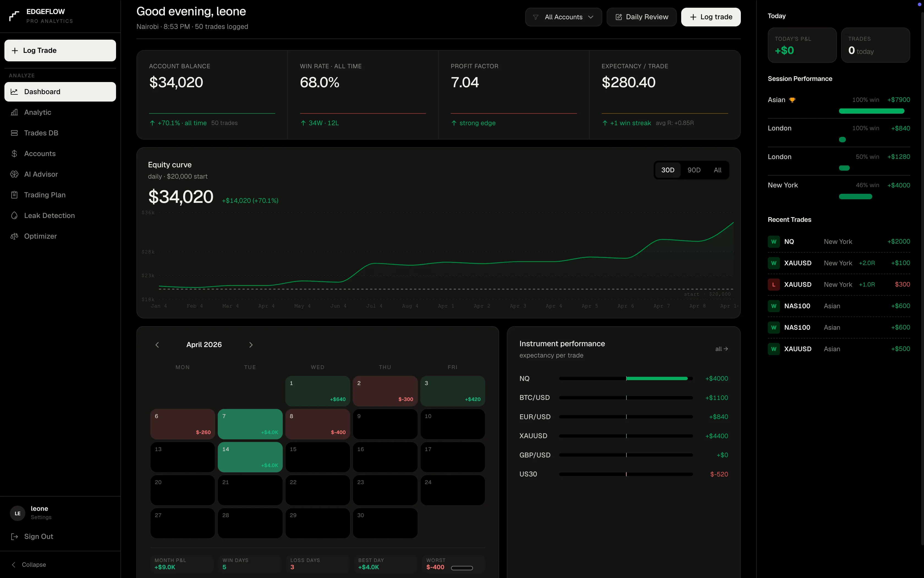The image size is (924, 578).
Task: Go to previous month in calendar
Action: 157,345
